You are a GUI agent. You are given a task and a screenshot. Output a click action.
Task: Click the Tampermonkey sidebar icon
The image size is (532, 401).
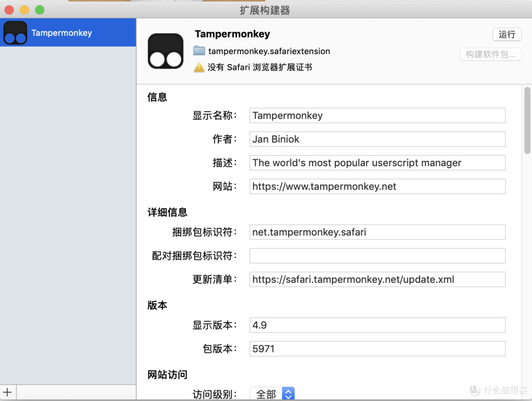point(15,33)
